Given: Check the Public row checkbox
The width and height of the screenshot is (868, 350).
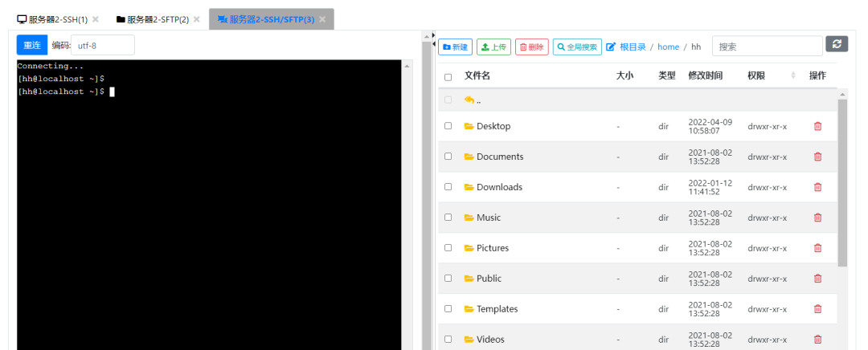Looking at the screenshot, I should [448, 278].
